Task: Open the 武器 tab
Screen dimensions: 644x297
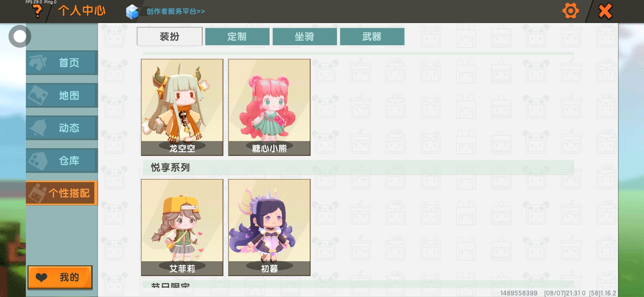Action: tap(372, 37)
